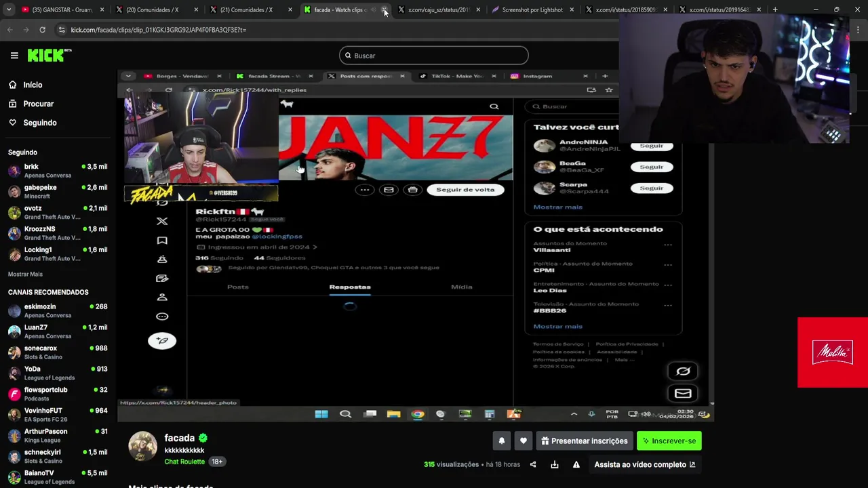Open the Kick hamburger sidebar menu
The image size is (868, 488).
click(14, 56)
